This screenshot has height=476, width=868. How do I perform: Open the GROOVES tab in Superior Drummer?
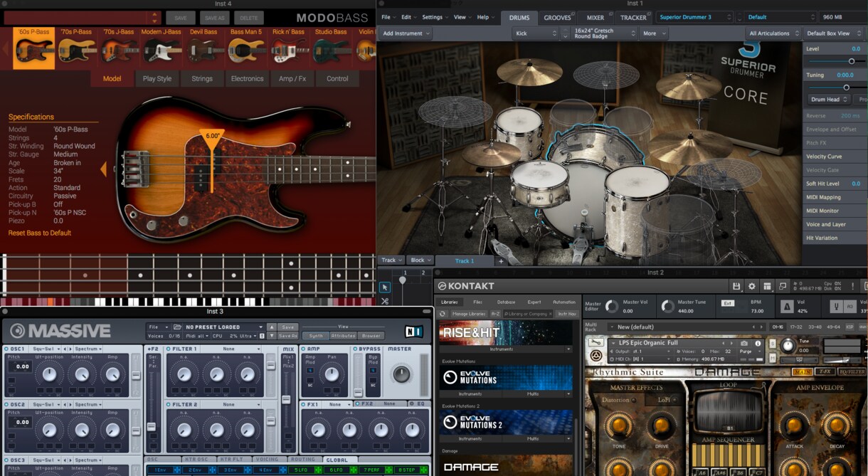click(557, 17)
